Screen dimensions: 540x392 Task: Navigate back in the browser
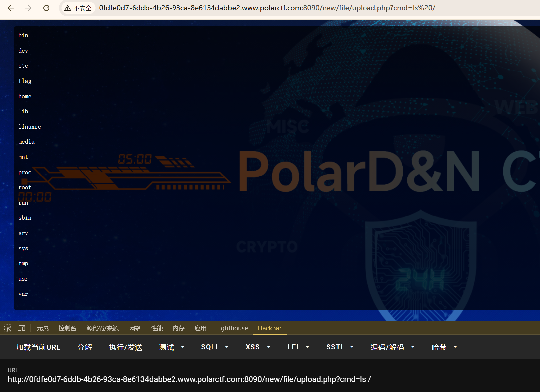click(x=11, y=8)
